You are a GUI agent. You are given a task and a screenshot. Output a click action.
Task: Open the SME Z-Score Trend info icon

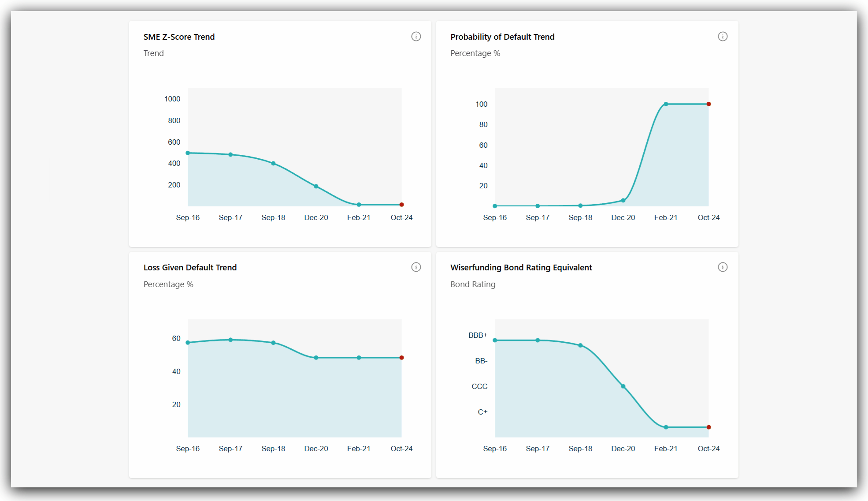click(416, 36)
